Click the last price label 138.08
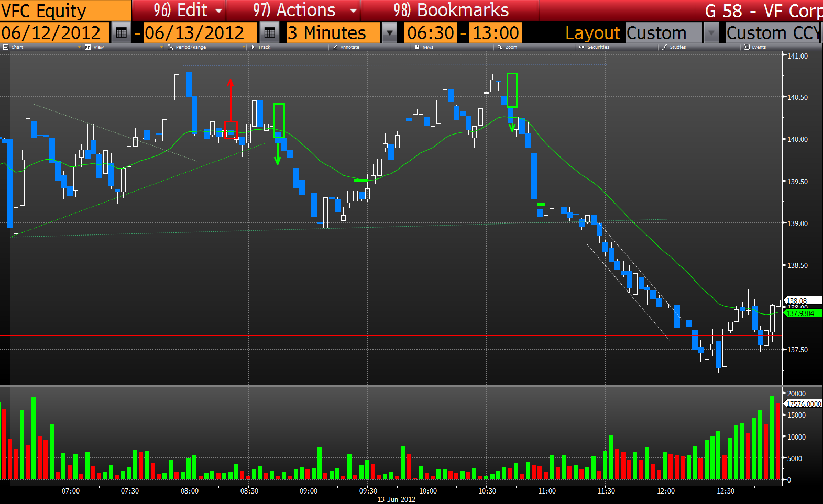Image resolution: width=823 pixels, height=504 pixels. [803, 301]
